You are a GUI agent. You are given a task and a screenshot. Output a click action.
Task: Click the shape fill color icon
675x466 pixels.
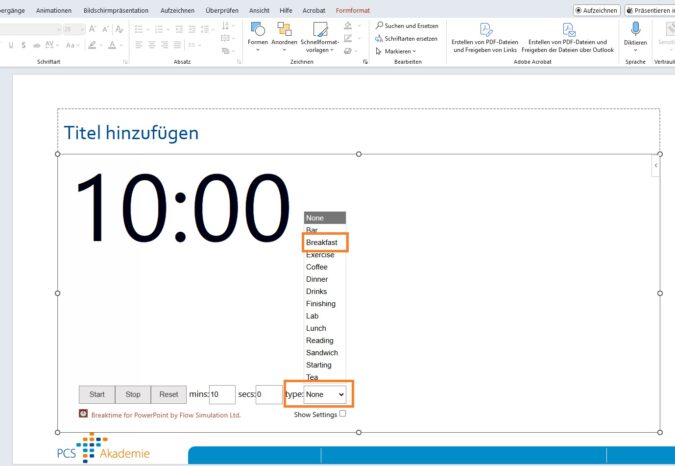[348, 25]
